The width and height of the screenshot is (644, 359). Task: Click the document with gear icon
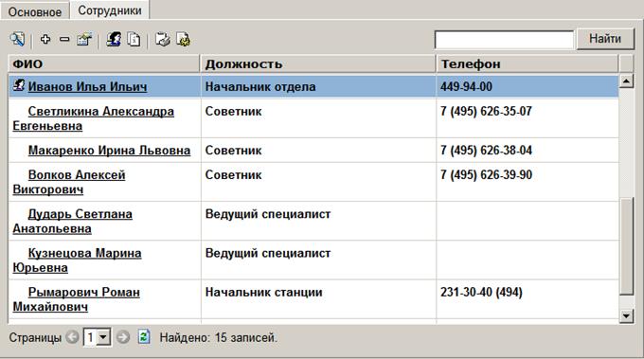[x=183, y=40]
